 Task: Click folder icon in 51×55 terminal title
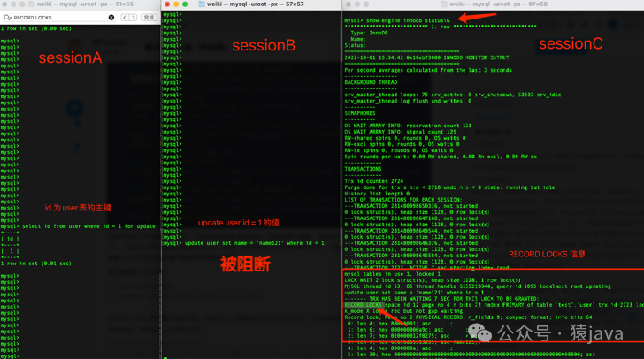32,4
